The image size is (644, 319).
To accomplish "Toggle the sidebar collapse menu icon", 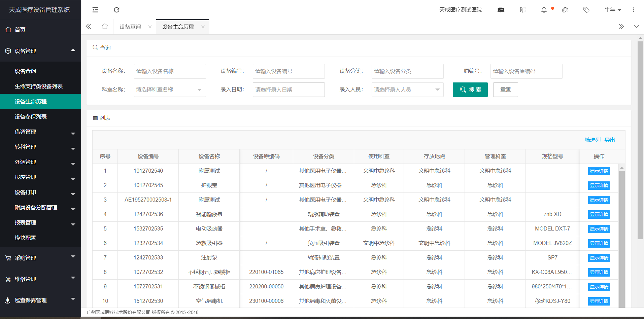I will 96,10.
